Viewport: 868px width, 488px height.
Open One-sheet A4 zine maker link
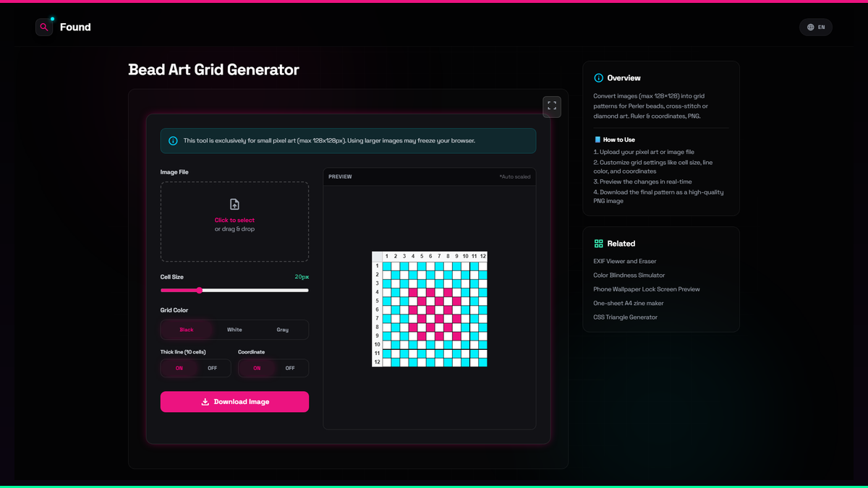pyautogui.click(x=629, y=304)
